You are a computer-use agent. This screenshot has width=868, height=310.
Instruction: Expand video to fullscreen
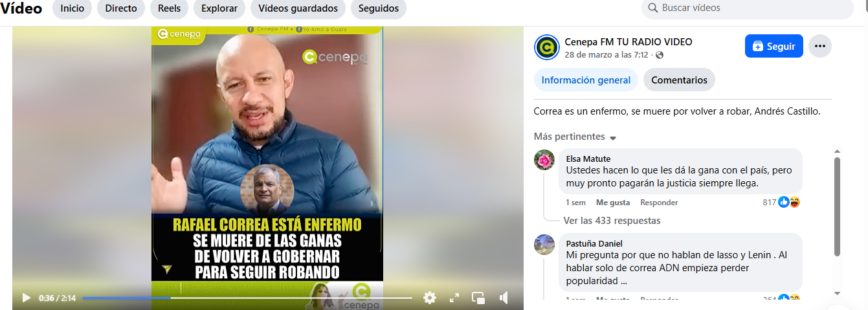[454, 298]
